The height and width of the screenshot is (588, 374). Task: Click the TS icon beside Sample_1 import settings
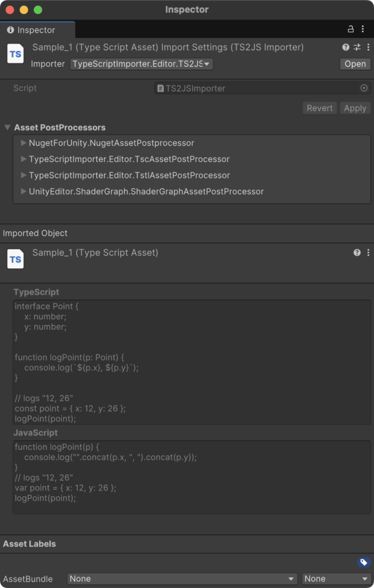pos(15,53)
